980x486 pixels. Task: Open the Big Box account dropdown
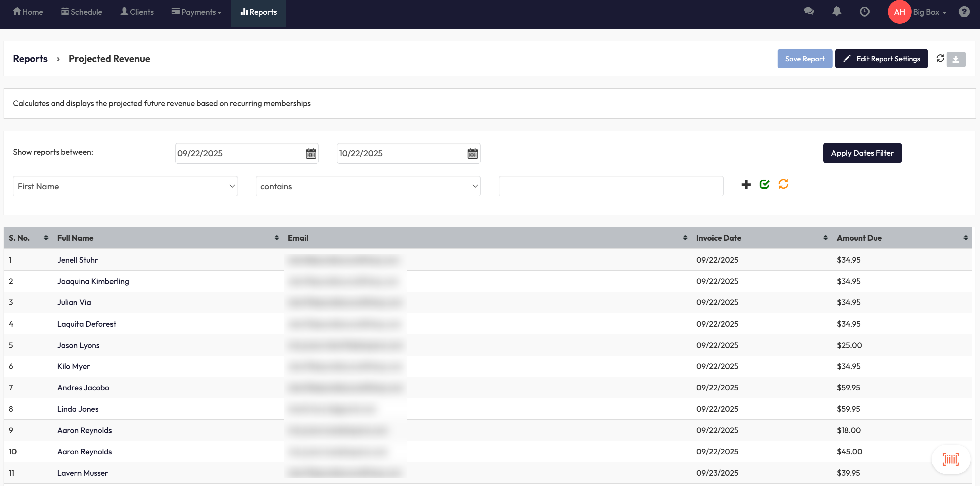(929, 12)
